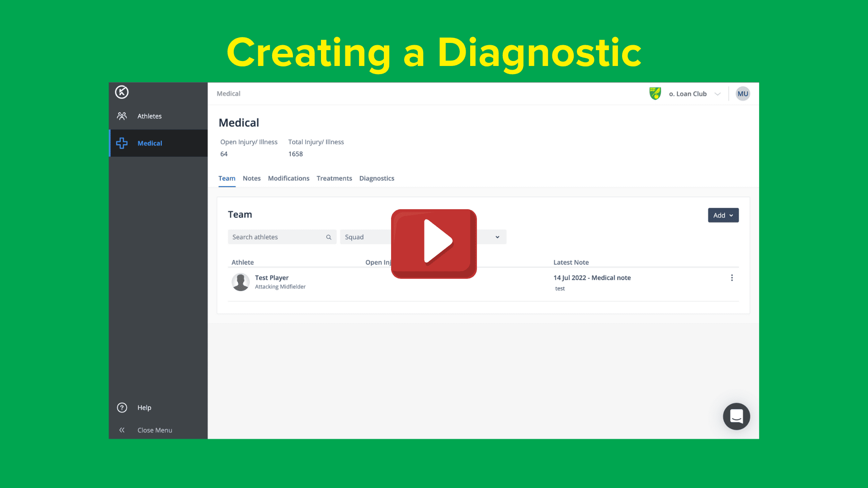Screen dimensions: 868x488
Task: Click the Athlete column header
Action: 243,262
